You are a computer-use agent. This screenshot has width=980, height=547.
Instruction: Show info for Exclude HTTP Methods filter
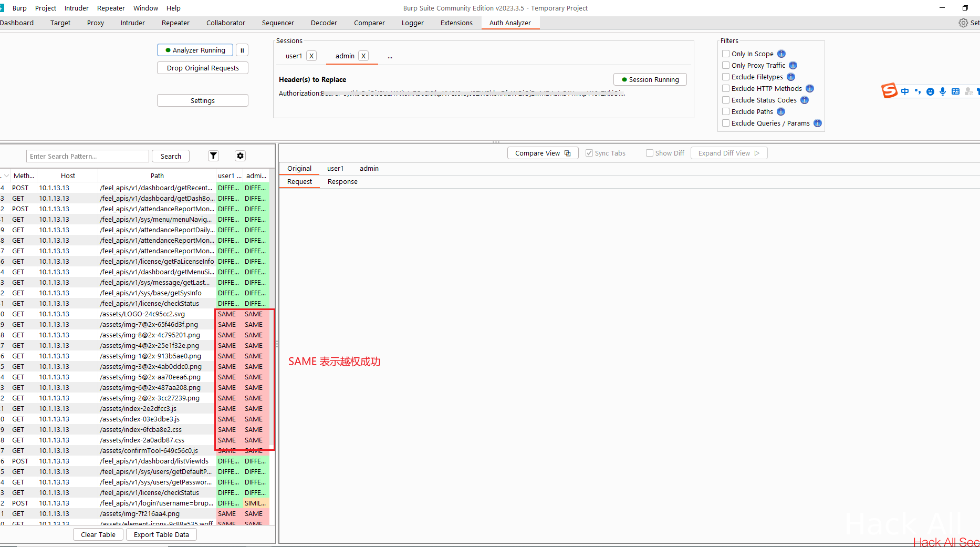(x=810, y=89)
